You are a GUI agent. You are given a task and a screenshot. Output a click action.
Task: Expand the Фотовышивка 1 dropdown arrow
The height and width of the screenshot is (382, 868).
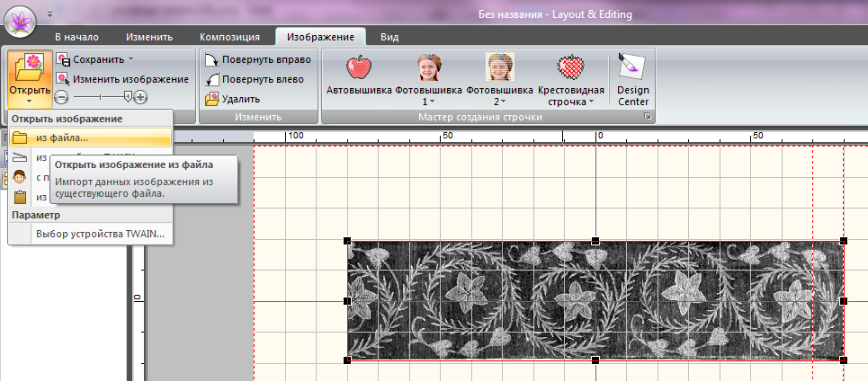(x=433, y=102)
